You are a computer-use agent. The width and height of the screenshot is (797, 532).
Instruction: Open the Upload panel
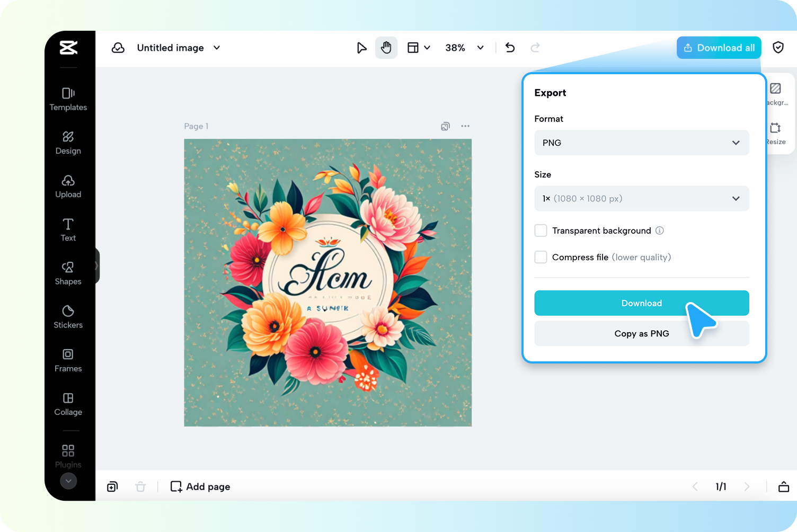(x=68, y=187)
